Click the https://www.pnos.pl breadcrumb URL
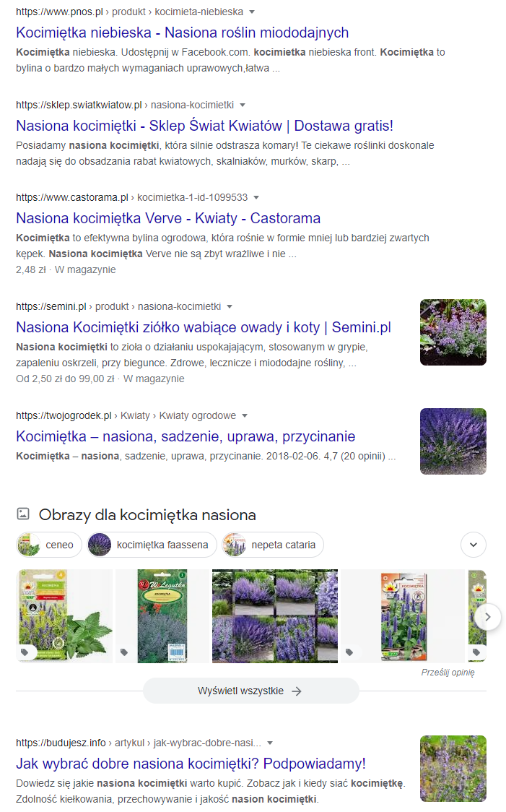This screenshot has width=506, height=812. tap(59, 12)
